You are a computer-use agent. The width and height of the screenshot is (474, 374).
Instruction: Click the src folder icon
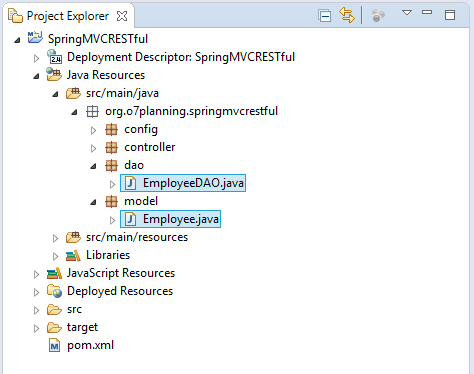(54, 309)
